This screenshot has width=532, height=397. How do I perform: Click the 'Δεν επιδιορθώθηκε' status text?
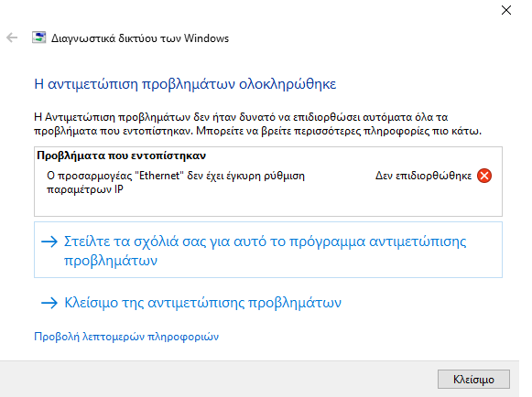[423, 176]
